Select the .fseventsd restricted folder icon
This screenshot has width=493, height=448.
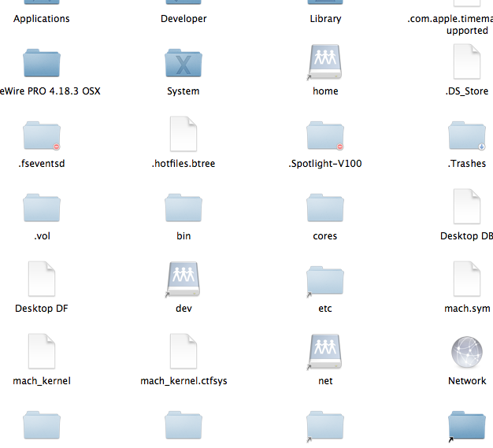tap(42, 135)
